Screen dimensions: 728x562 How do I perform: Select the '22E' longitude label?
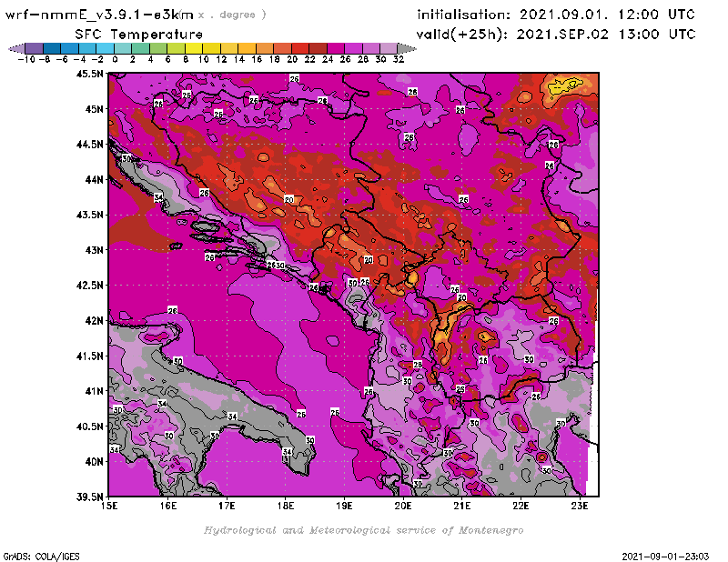click(521, 506)
